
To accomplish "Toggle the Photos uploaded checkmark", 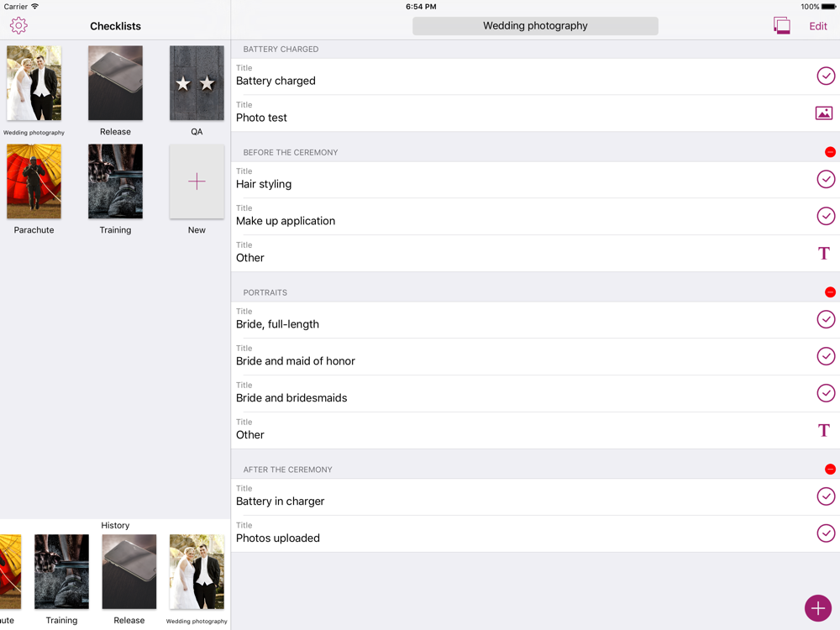I will (x=826, y=533).
